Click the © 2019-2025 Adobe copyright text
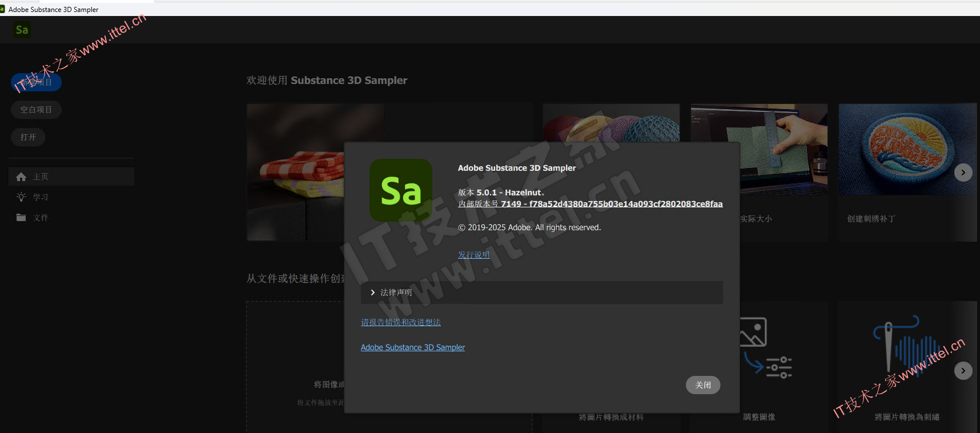The image size is (980, 433). [x=529, y=227]
